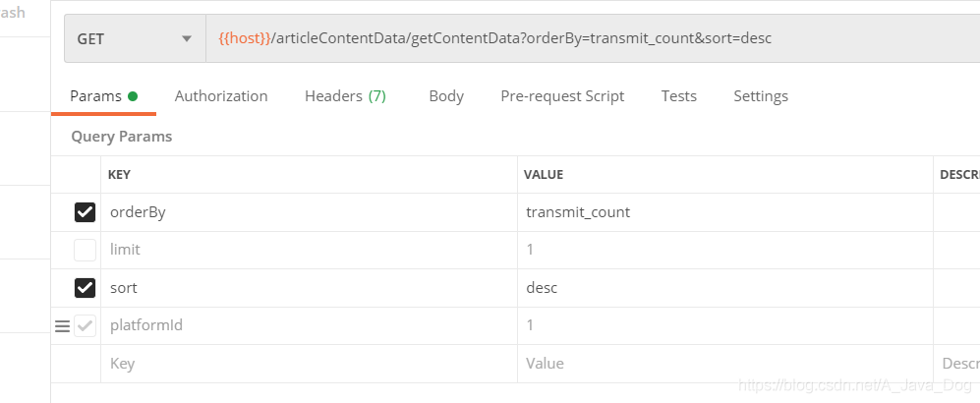Open the Pre-request Script tab
980x403 pixels.
pyautogui.click(x=562, y=96)
